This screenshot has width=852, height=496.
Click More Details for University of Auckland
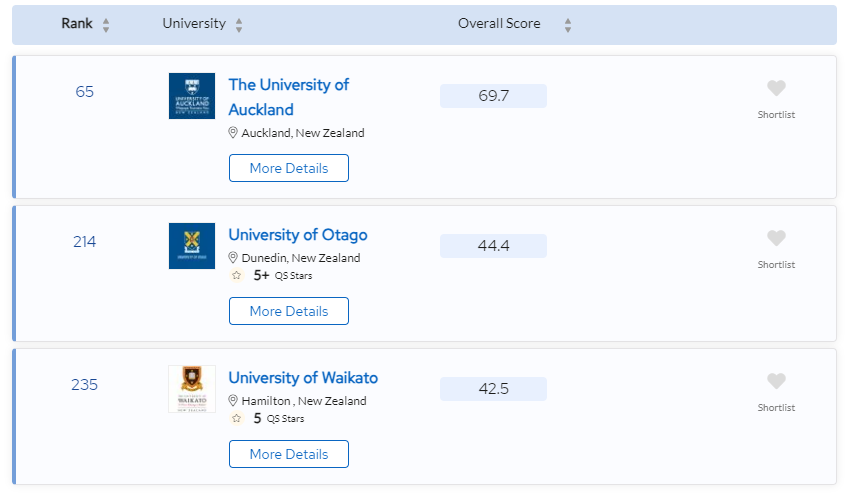(x=289, y=168)
